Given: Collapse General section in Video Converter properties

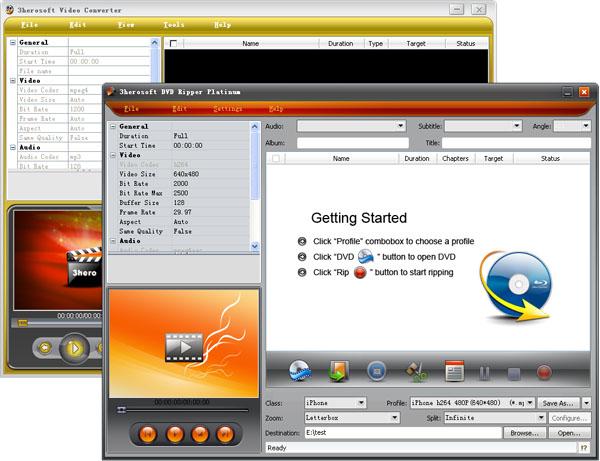Looking at the screenshot, I should 13,42.
